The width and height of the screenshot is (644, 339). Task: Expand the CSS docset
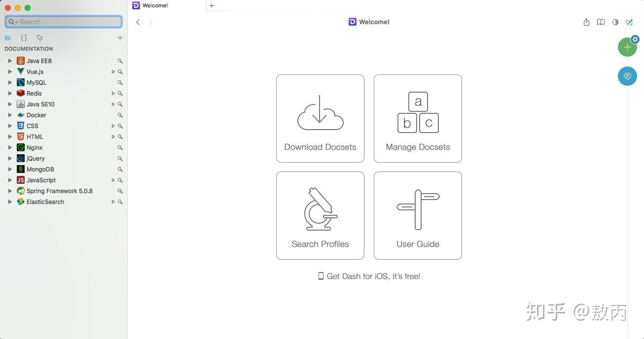[x=10, y=126]
